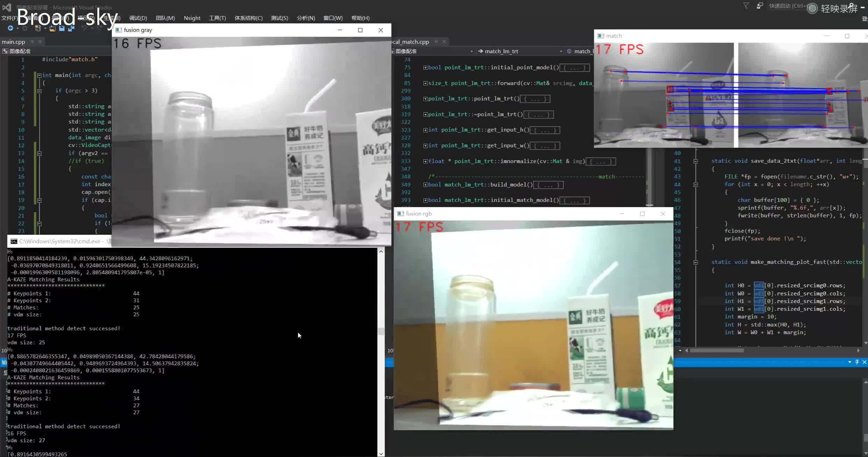Click the collapsed point_lm_trt constructor body box
868x457 pixels.
[x=535, y=99]
